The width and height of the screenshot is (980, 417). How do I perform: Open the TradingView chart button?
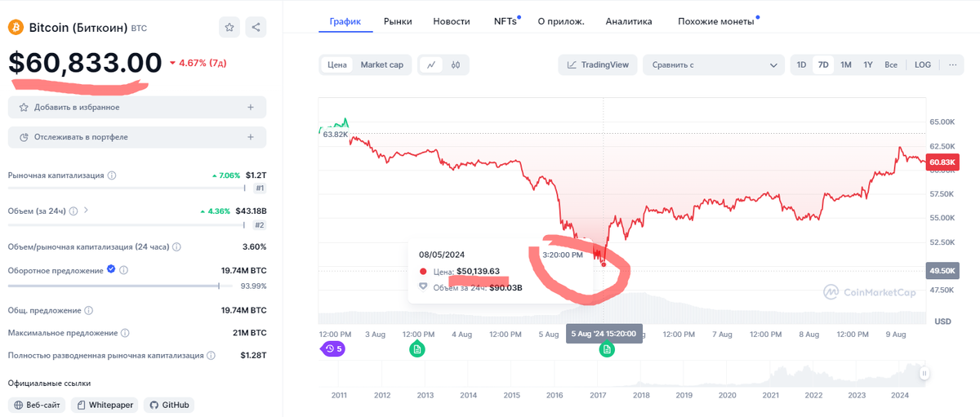pos(598,64)
